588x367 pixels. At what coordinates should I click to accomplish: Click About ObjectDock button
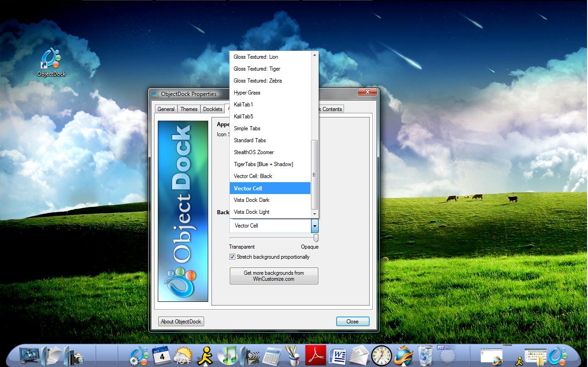pos(181,322)
